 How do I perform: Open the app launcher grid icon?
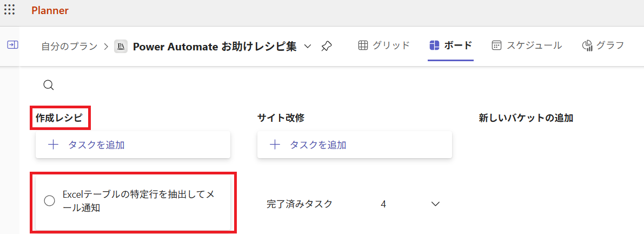9,10
